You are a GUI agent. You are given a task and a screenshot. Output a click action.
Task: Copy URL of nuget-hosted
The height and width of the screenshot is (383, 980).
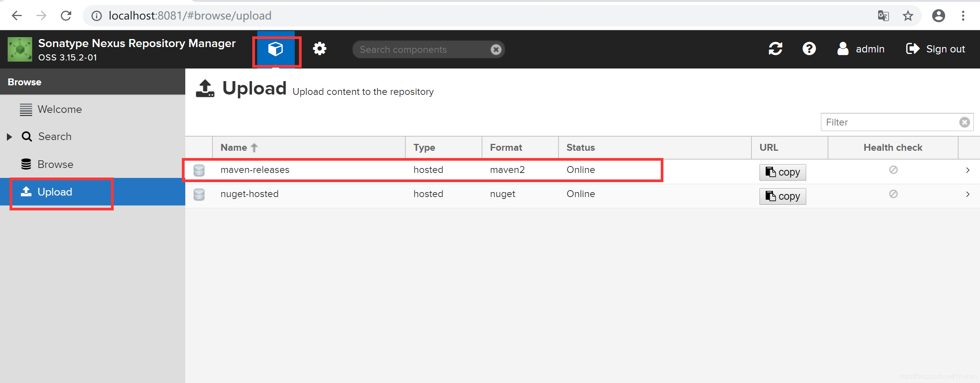tap(782, 196)
